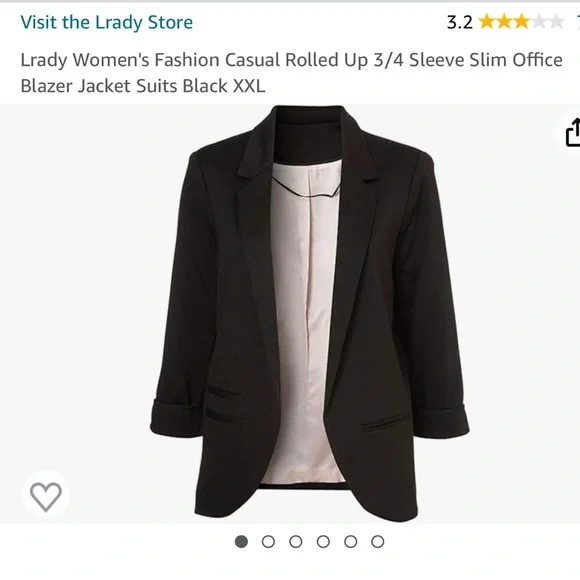Click 'Blazer Jacket Suits Black XXL' title line
The image size is (580, 580).
[x=143, y=86]
